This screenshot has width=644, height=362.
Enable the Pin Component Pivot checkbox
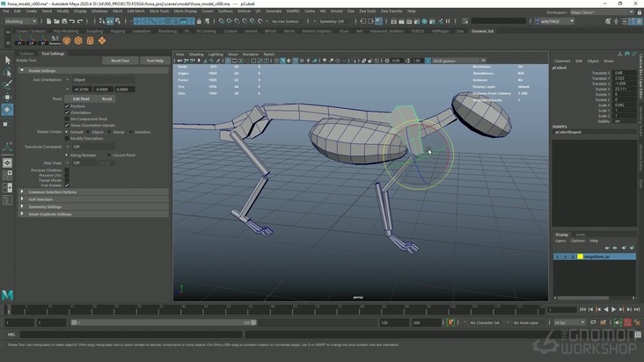point(67,119)
